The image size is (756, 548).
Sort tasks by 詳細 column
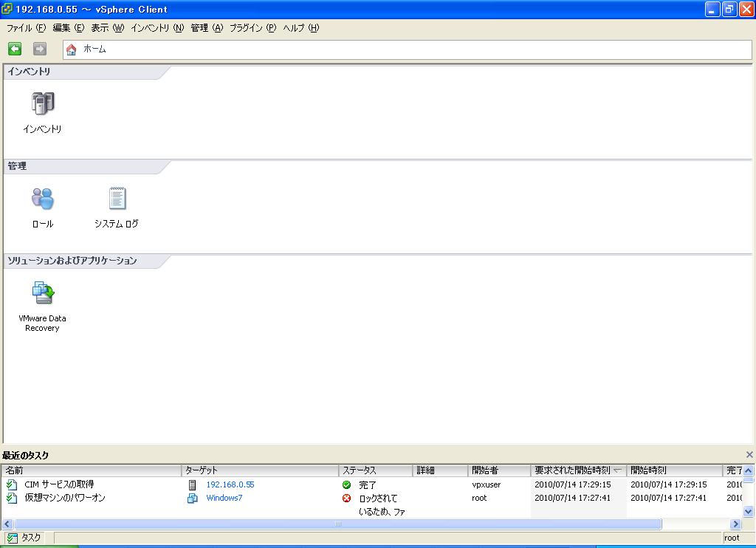pos(440,470)
